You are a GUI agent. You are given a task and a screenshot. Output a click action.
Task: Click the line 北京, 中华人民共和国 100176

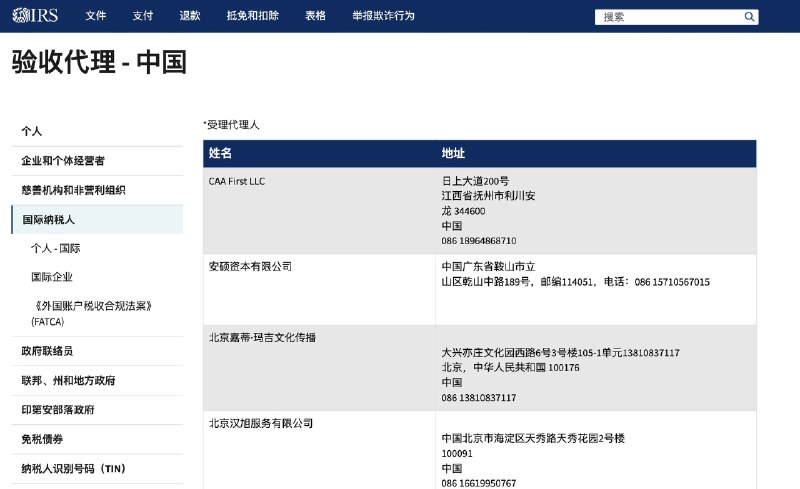pyautogui.click(x=510, y=368)
